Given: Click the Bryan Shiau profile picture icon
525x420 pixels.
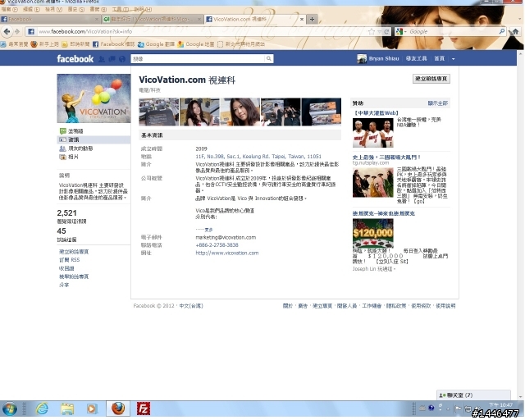Looking at the screenshot, I should pos(362,58).
